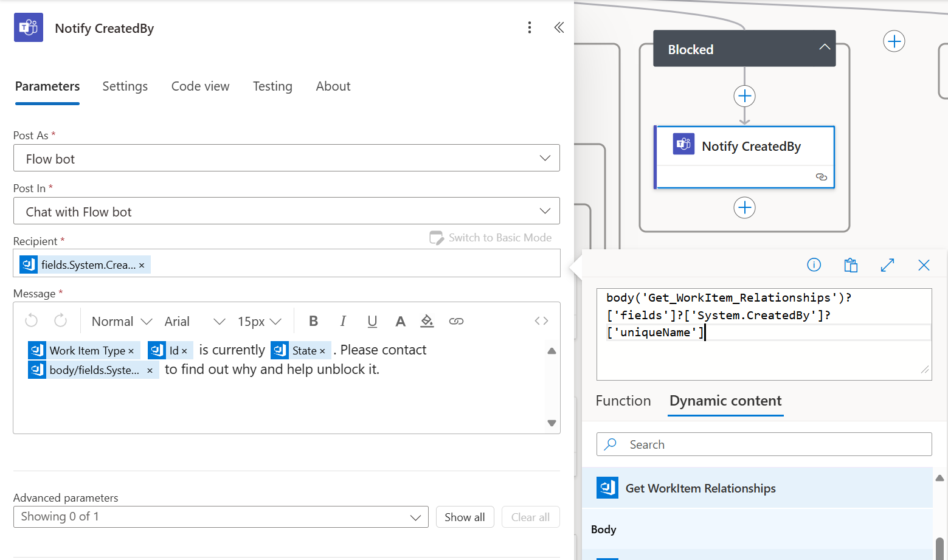Remove the State token from message
The height and width of the screenshot is (560, 948).
[322, 351]
